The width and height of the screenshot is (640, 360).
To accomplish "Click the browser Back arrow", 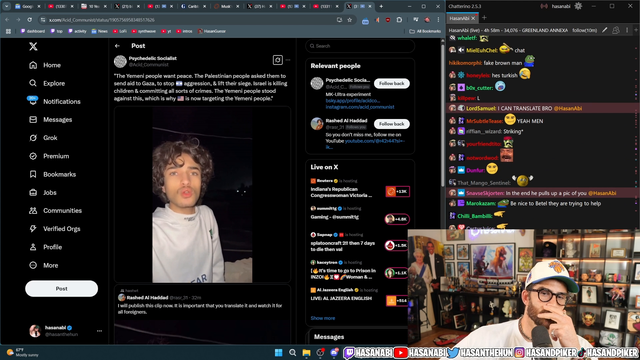I will click(x=7, y=20).
